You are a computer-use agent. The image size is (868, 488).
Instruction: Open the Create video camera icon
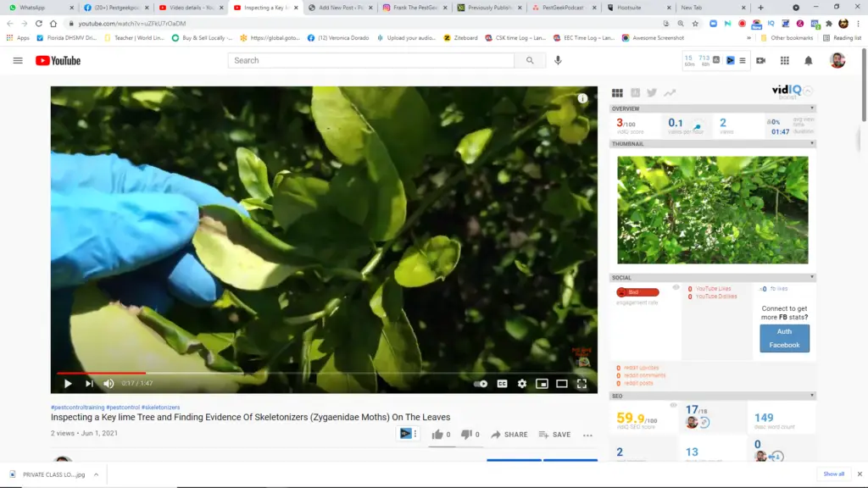tap(760, 60)
